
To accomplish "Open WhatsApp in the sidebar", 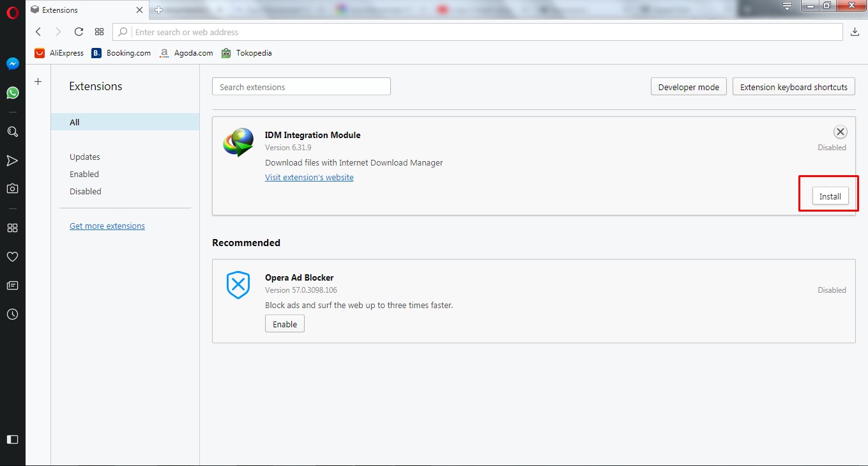I will click(12, 93).
